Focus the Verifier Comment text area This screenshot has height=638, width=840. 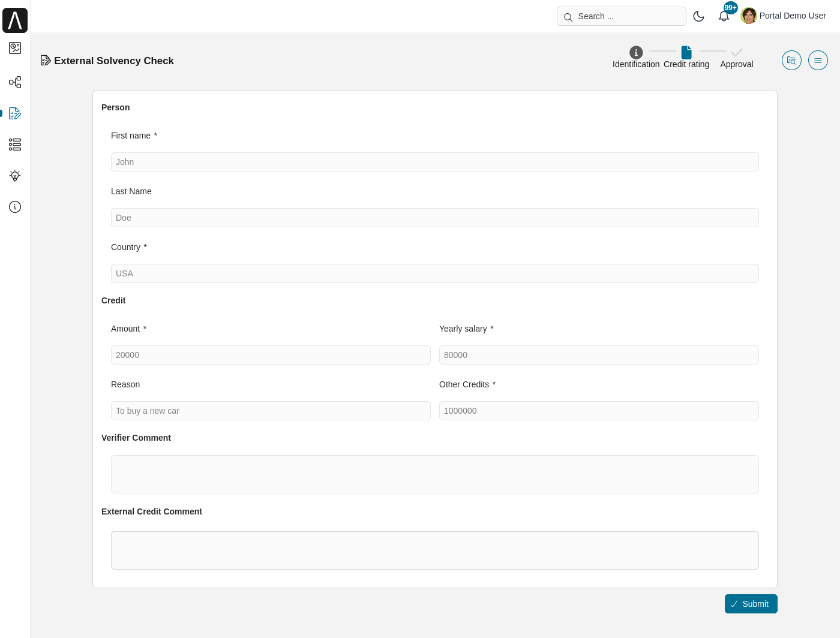434,474
